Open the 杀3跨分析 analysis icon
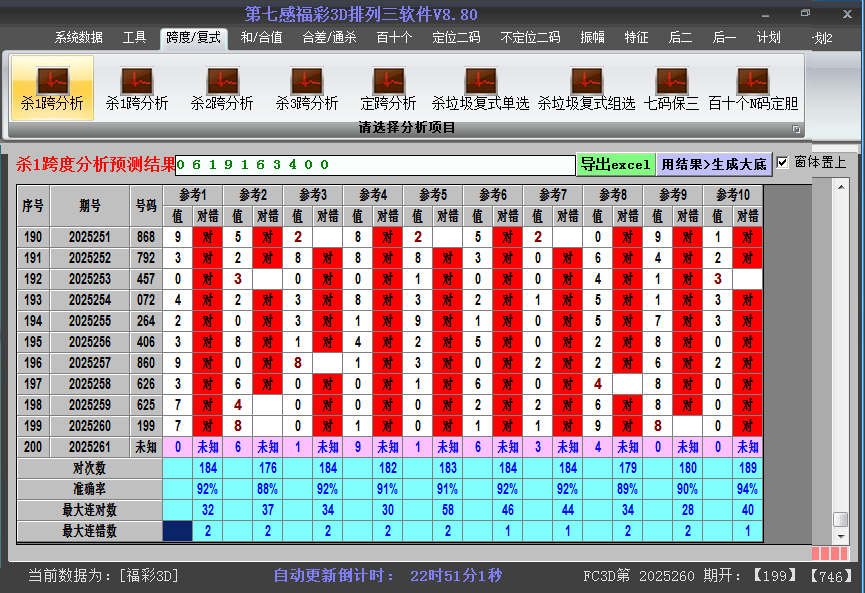Image resolution: width=865 pixels, height=593 pixels. (307, 88)
